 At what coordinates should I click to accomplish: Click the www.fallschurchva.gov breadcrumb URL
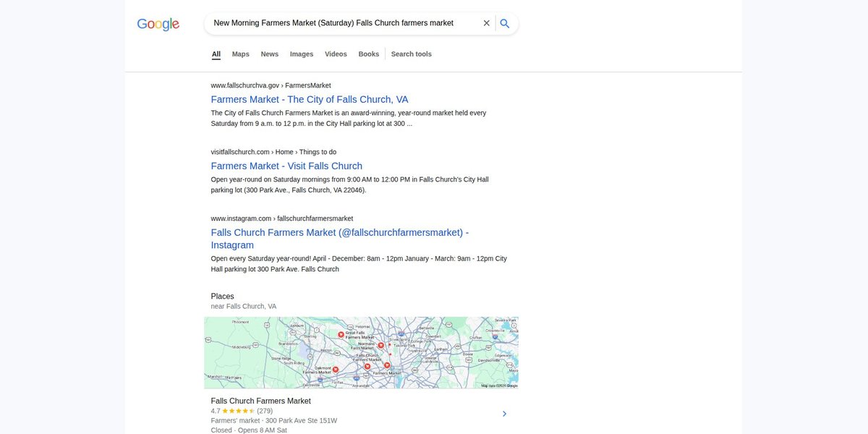point(271,85)
